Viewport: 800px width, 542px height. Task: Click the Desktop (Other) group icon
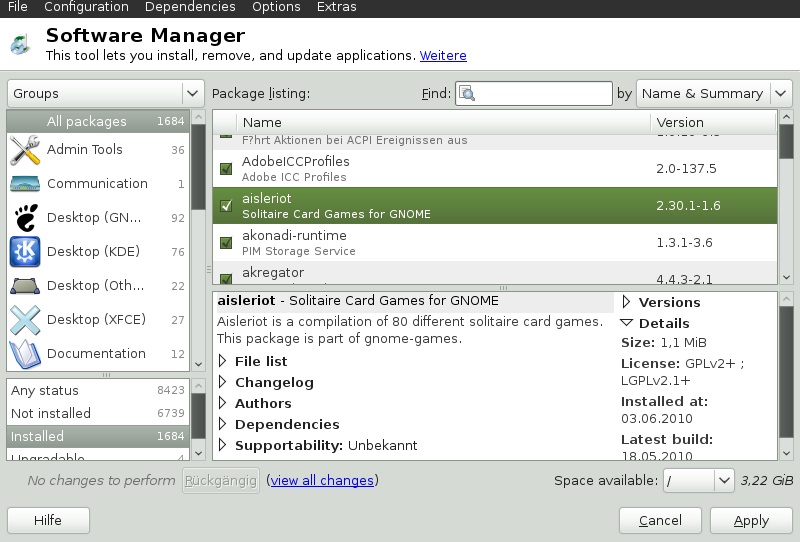point(24,286)
